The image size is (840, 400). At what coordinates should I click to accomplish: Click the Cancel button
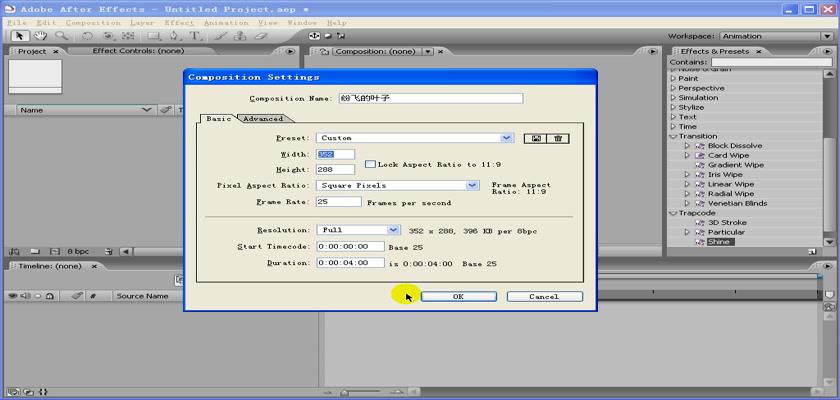544,297
